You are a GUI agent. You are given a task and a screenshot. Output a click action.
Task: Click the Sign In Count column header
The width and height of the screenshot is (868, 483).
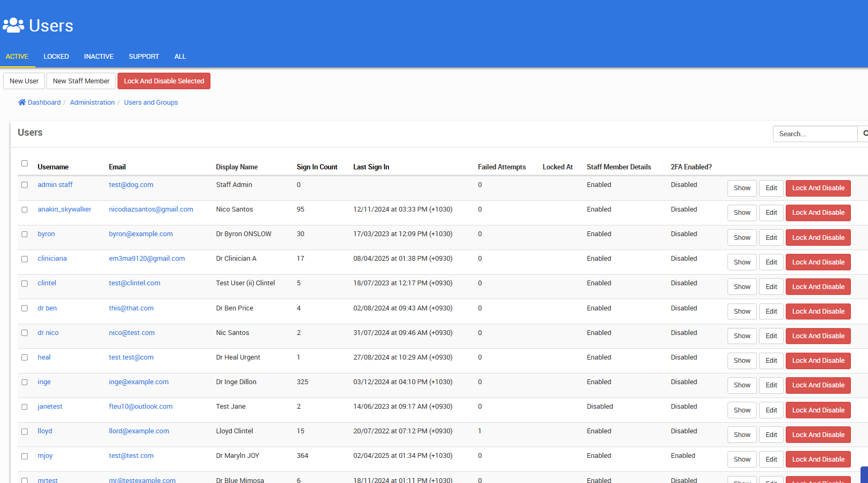(317, 167)
